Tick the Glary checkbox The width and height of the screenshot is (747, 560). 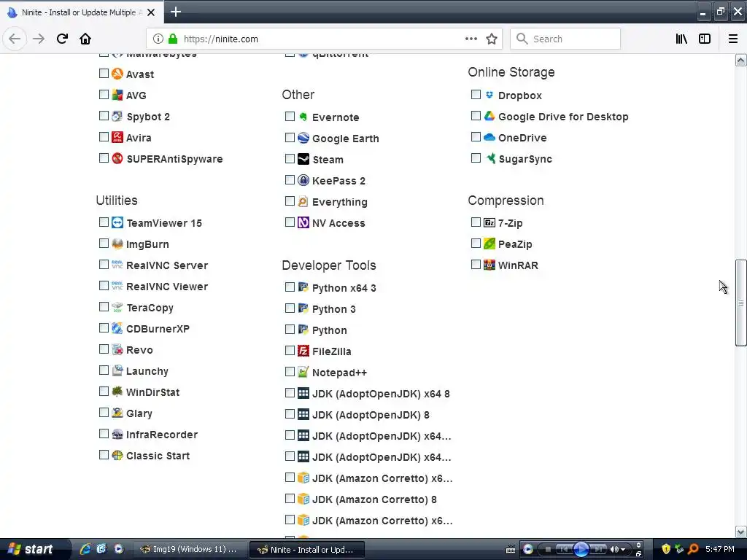[104, 413]
